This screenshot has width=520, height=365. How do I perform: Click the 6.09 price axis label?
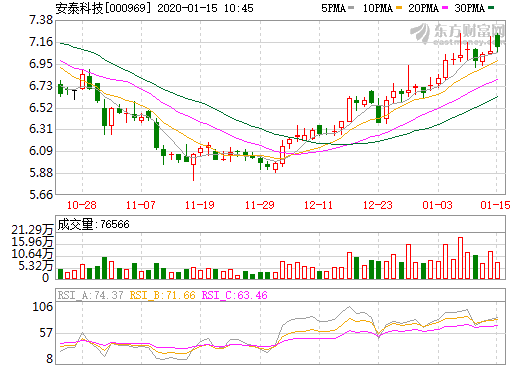pos(41,151)
